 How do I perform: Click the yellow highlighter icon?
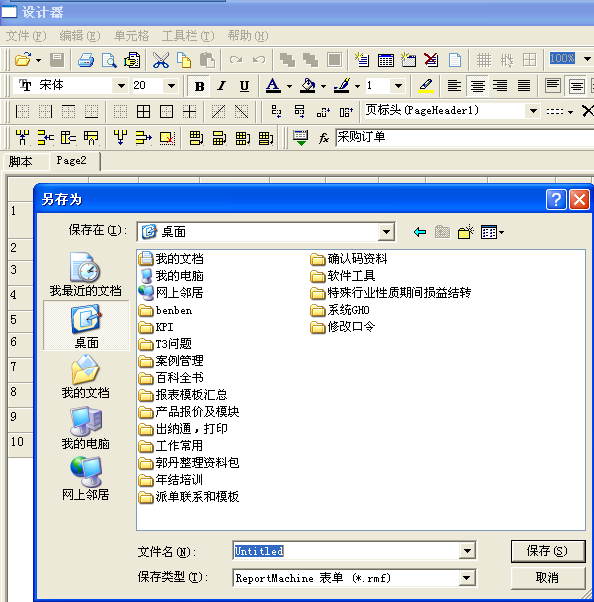pos(426,85)
